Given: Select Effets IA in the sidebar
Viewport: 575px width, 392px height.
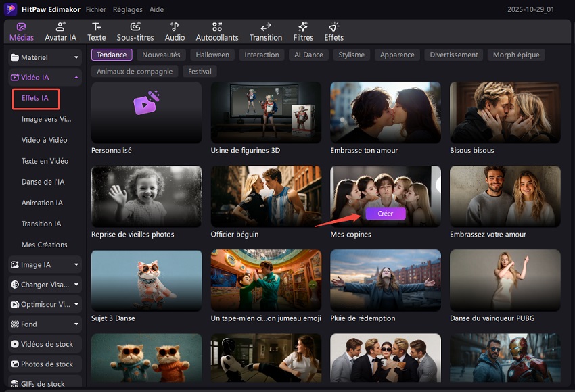Looking at the screenshot, I should [35, 98].
